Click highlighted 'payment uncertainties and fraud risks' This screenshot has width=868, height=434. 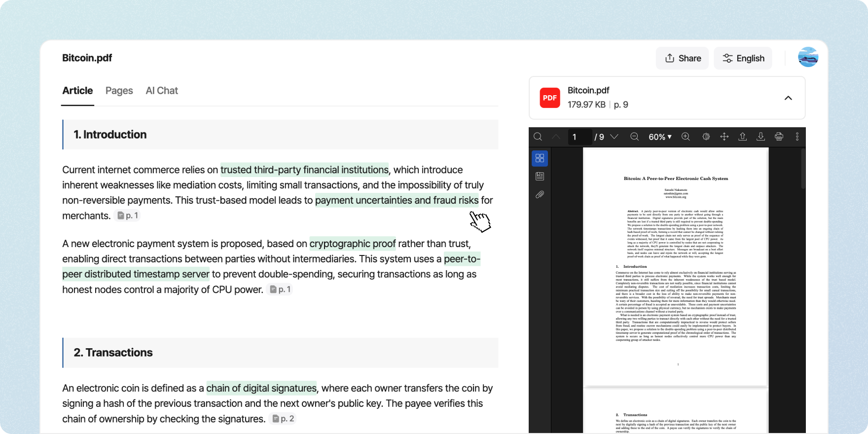[397, 200]
